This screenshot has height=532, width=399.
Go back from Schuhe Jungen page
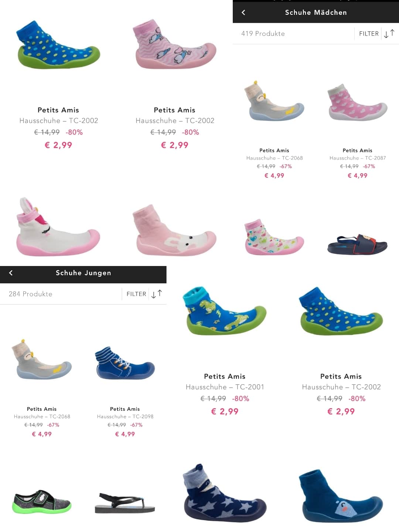tap(11, 273)
